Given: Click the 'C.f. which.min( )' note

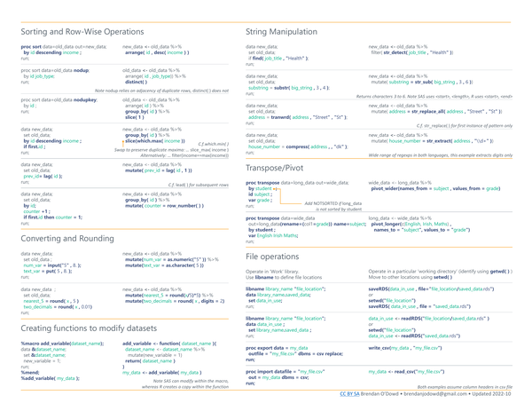Looking at the screenshot, I should click(214, 144).
